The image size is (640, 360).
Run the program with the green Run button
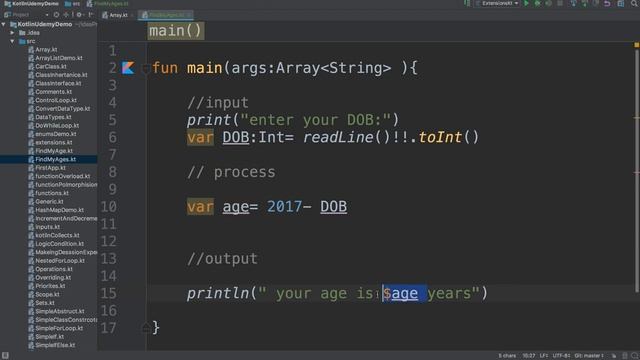point(526,3)
